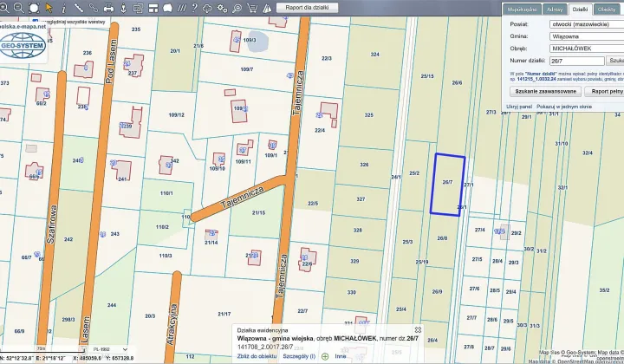
Task: Select the arrow pointer tool
Action: click(x=49, y=8)
